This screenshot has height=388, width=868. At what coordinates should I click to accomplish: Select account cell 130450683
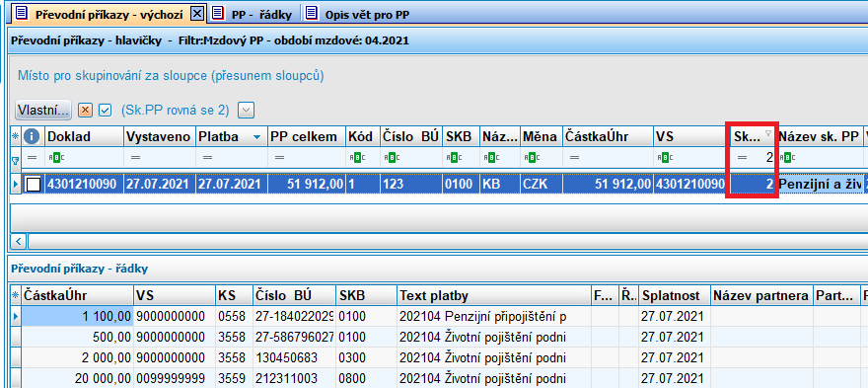click(x=294, y=358)
